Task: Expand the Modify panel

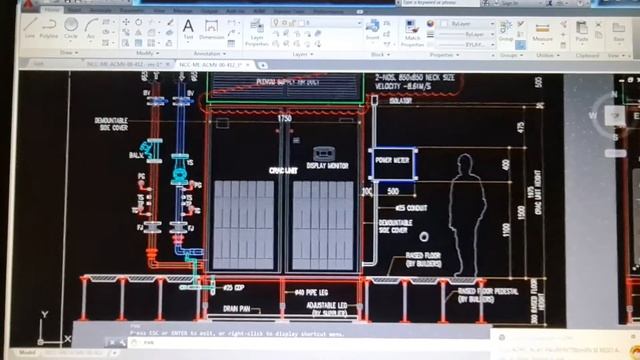Action: (147, 53)
